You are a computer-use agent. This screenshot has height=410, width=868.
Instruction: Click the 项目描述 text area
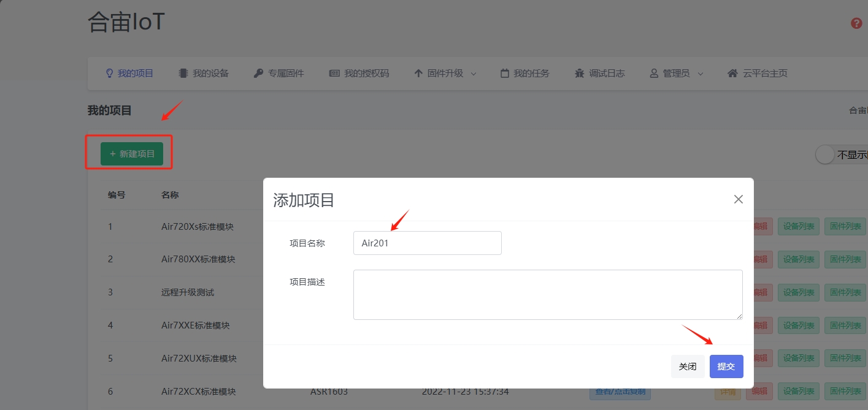click(x=548, y=295)
